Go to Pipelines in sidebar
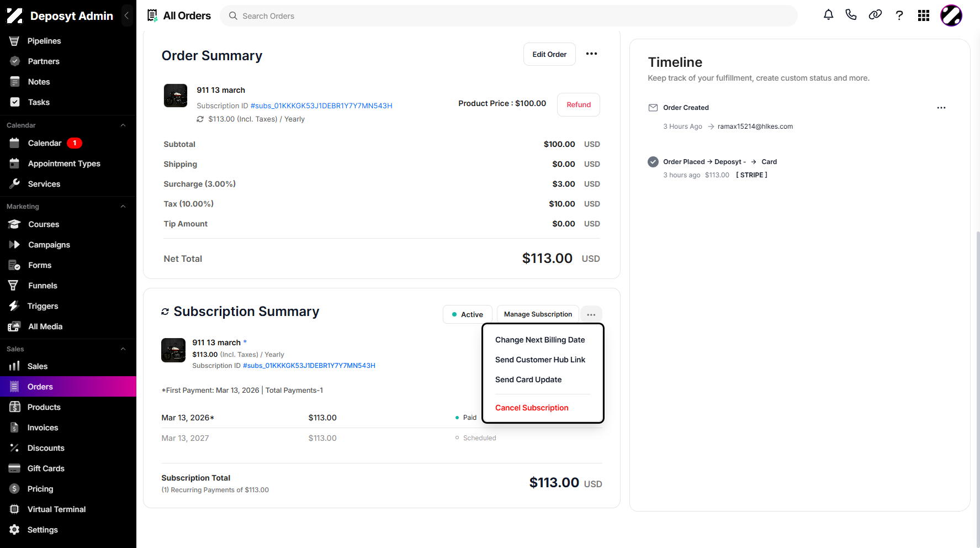Viewport: 980px width, 548px height. (44, 41)
